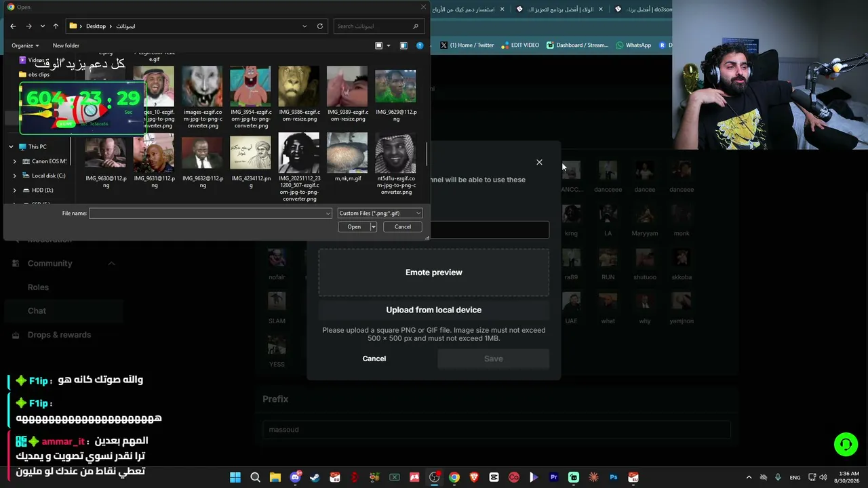
Task: Click the Open button's split arrow
Action: point(373,227)
